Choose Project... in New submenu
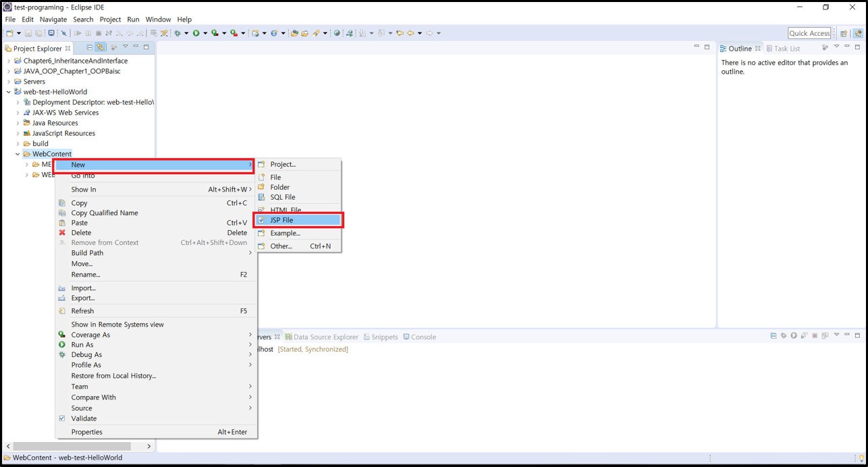868x467 pixels. point(298,164)
